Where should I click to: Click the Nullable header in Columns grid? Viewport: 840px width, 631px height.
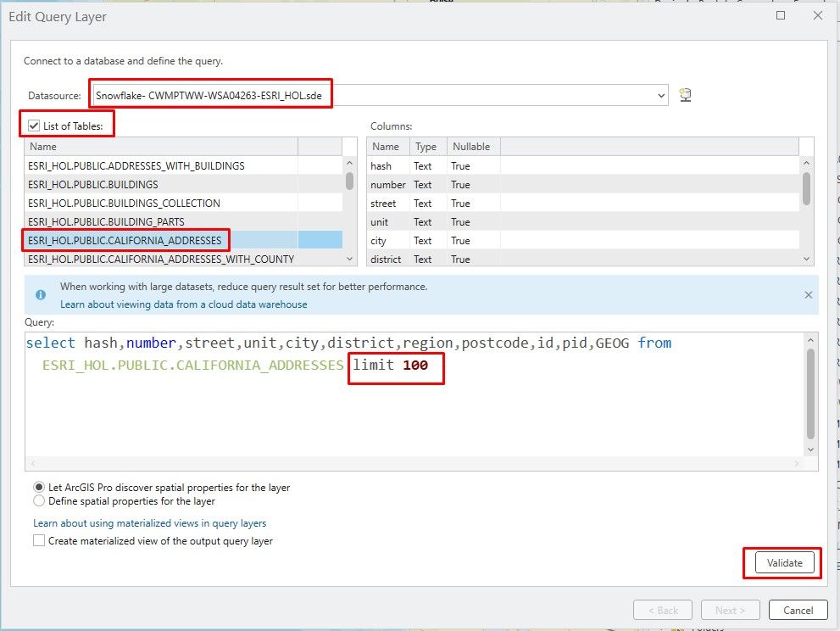pos(474,147)
